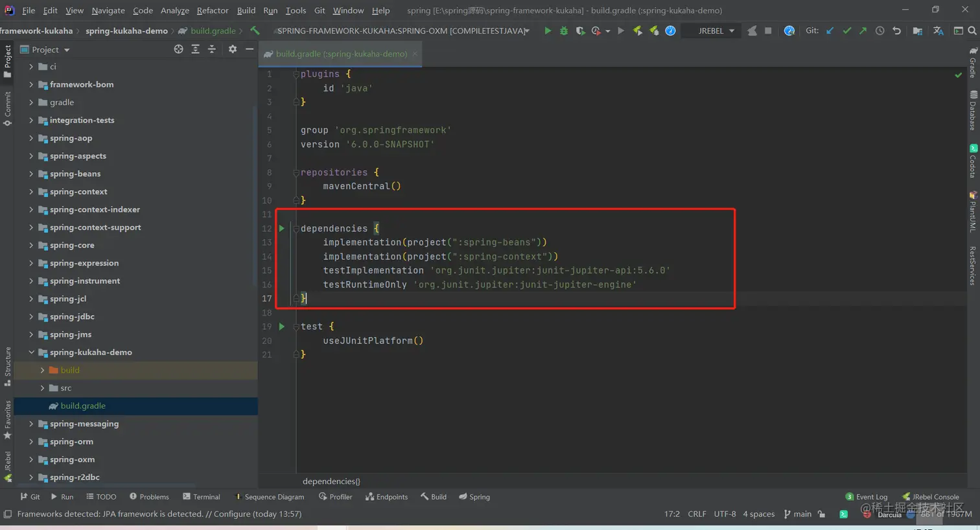This screenshot has width=980, height=530.
Task: Run with JRebel rocket icon
Action: tap(638, 30)
